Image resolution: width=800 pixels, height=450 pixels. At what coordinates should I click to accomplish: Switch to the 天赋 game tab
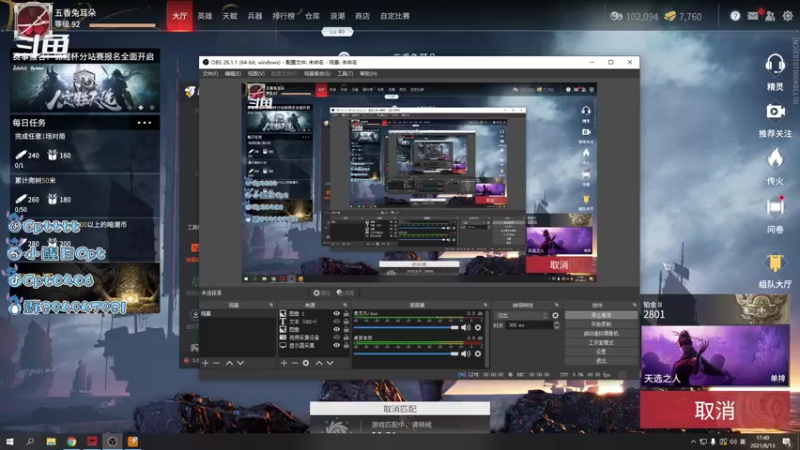pos(230,16)
